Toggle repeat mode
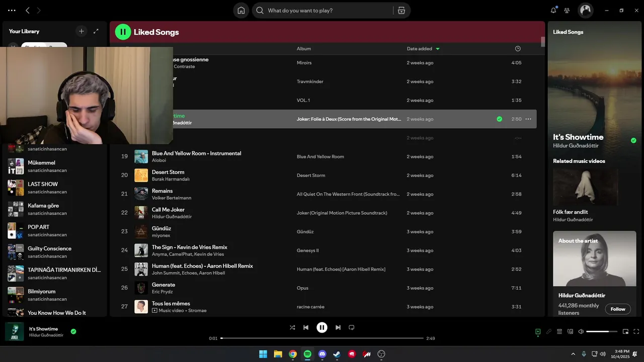Viewport: 644px width, 362px height. (352, 327)
